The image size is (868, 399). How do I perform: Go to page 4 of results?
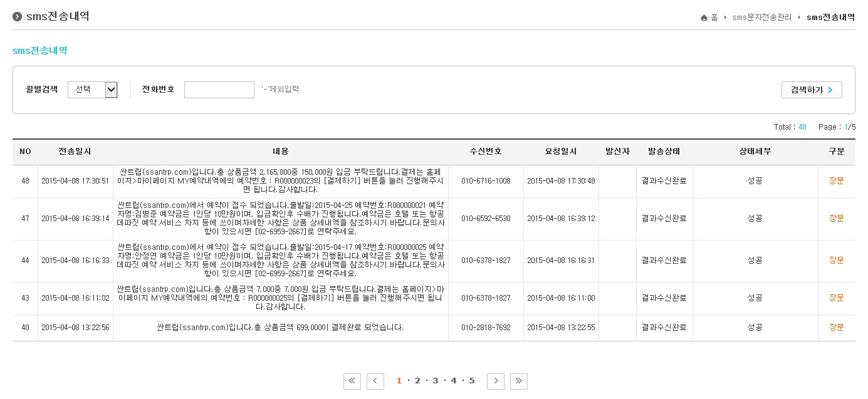[x=453, y=381]
